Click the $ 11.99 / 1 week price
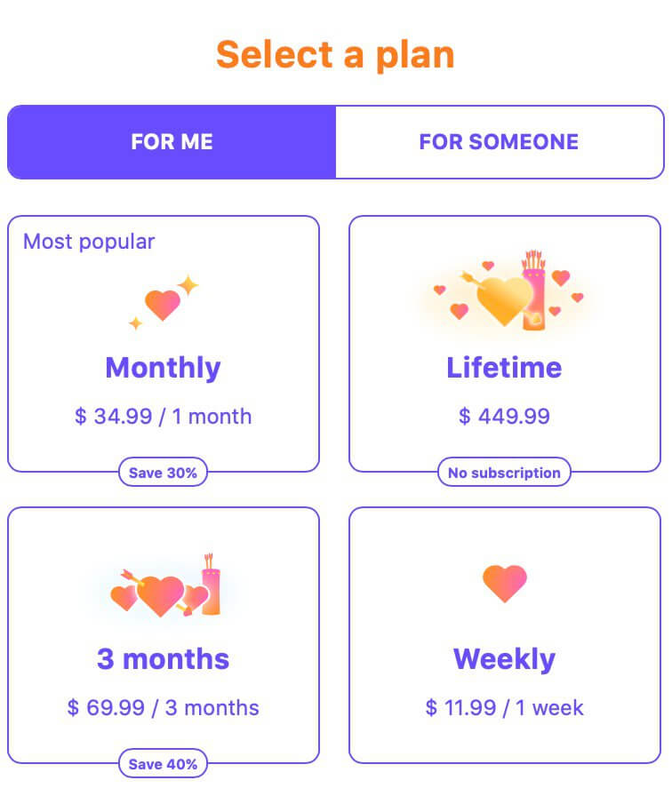Viewport: 672px width, 812px height. click(504, 708)
